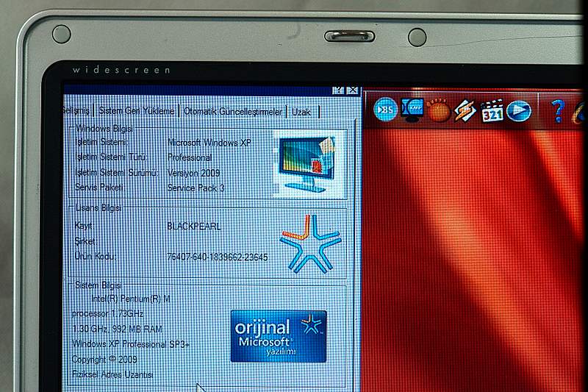
Task: Click the "Professional" system type value
Action: coord(190,157)
